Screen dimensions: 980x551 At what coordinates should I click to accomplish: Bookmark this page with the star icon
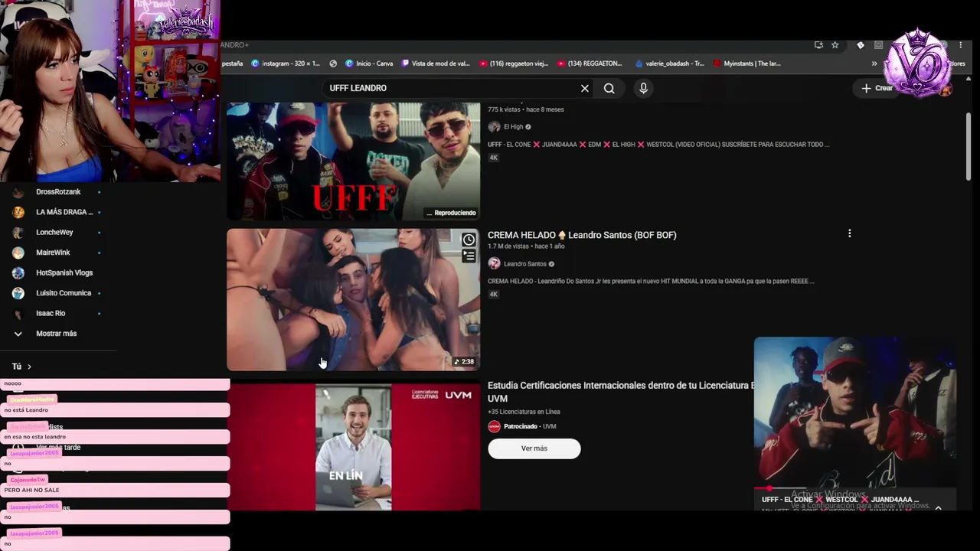835,45
